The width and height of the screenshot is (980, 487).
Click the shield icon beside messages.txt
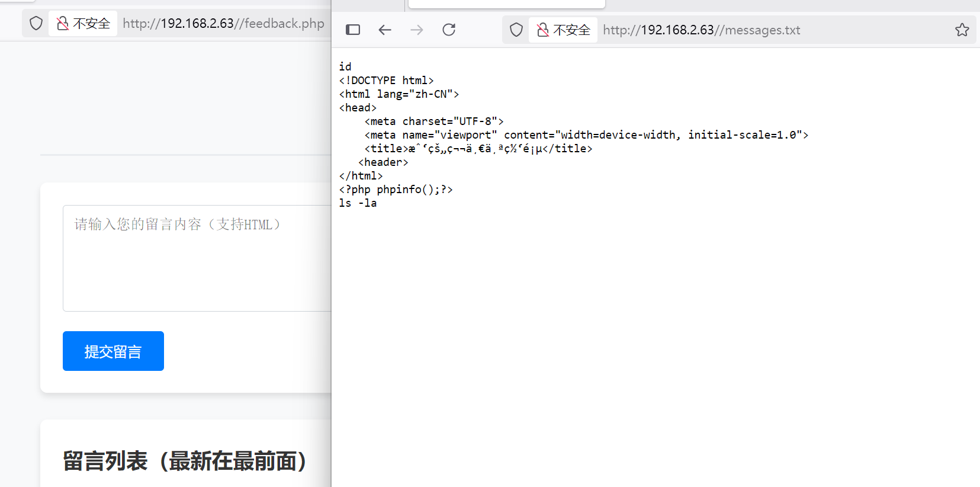[516, 30]
